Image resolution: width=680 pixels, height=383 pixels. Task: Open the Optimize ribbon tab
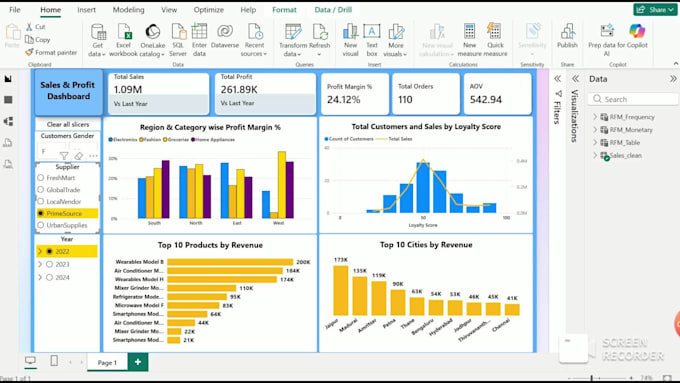[209, 10]
